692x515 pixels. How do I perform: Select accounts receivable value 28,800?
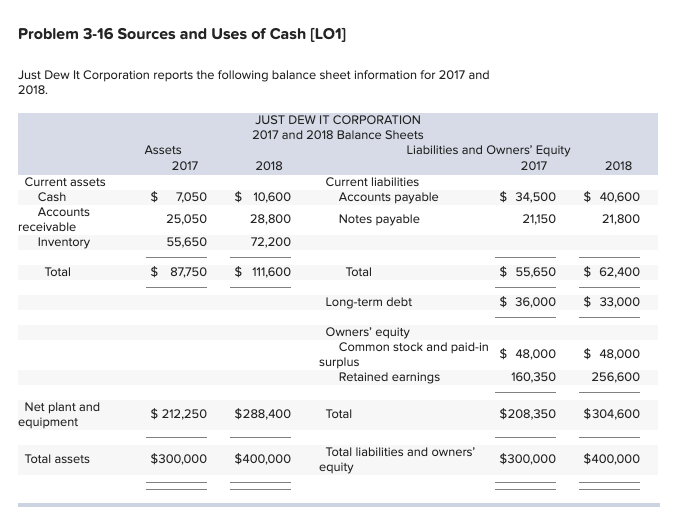point(271,219)
